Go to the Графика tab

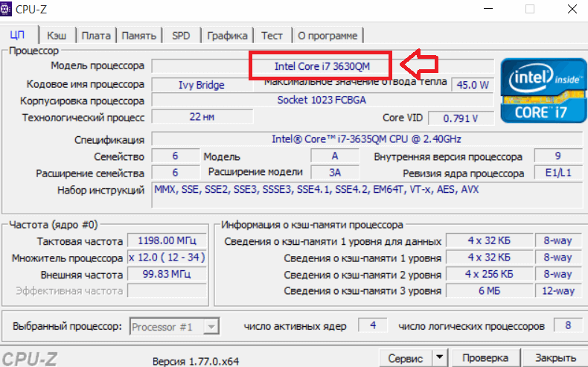[x=227, y=36]
